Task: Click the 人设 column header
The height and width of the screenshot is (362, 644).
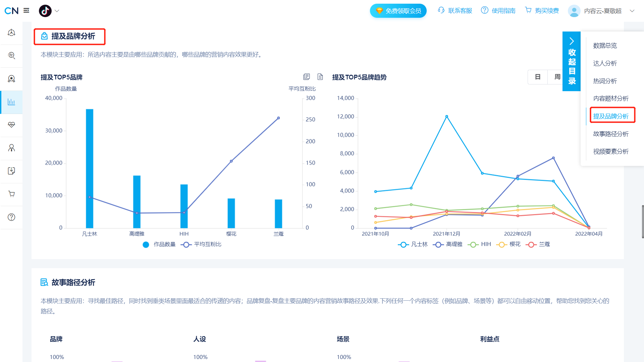Action: click(x=200, y=339)
